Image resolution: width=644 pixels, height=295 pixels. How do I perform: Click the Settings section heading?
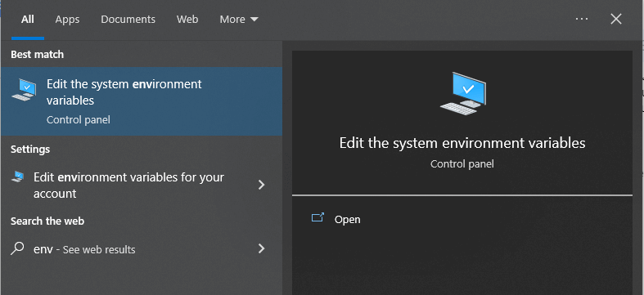coord(30,149)
